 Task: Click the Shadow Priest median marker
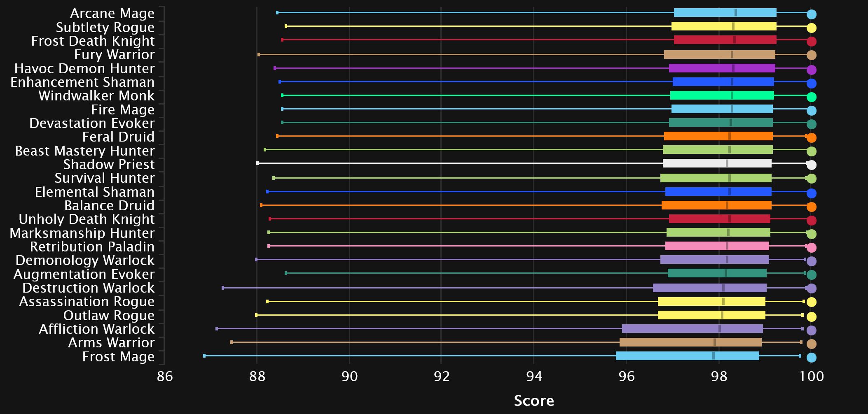tap(727, 163)
